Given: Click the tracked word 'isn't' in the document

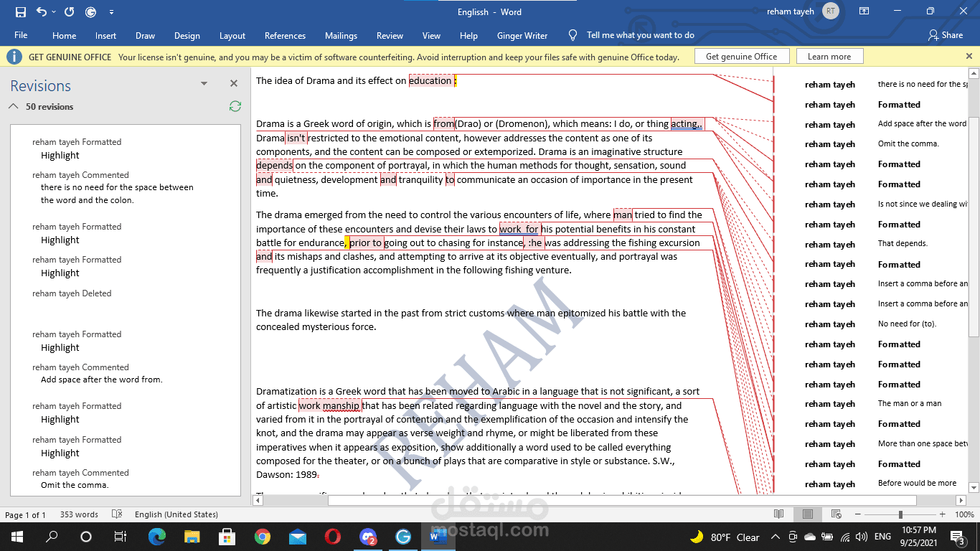Looking at the screenshot, I should coord(296,138).
